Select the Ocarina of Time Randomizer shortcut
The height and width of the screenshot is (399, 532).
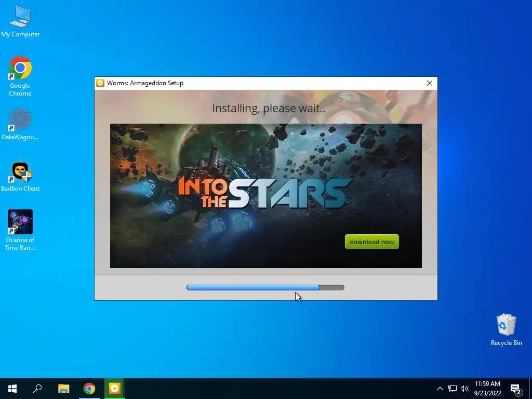[x=20, y=230]
